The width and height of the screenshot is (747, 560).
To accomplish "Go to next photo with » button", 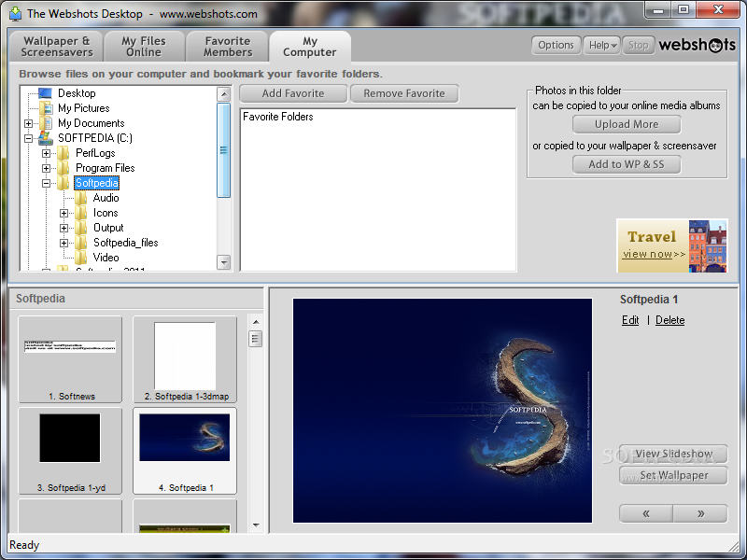I will tap(701, 514).
